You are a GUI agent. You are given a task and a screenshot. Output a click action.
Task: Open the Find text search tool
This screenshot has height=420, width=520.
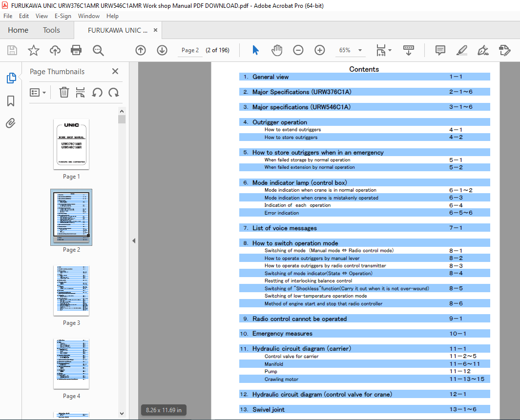tap(98, 50)
